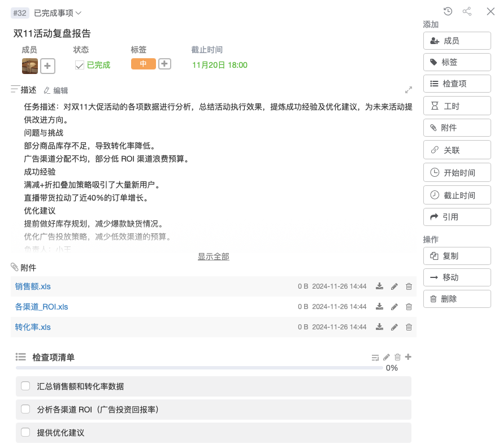Viewport: 503px width, 448px height.
Task: Click the 复制 operation button
Action: [457, 256]
